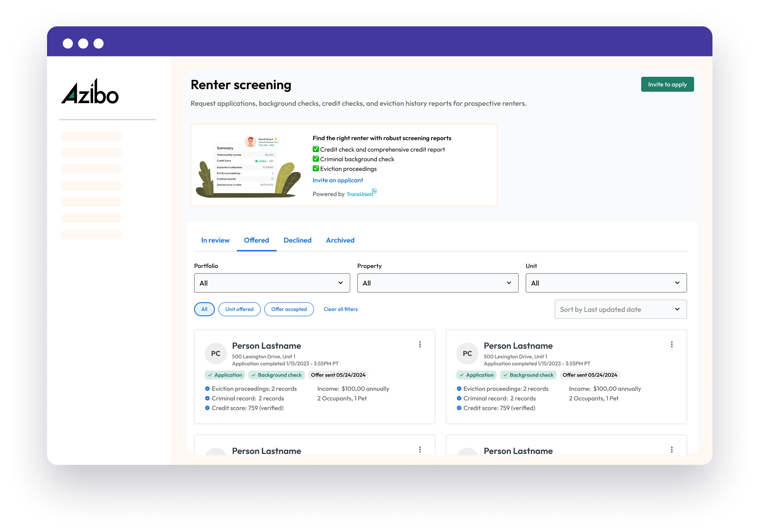
Task: Switch to the In review tab
Action: click(x=215, y=240)
